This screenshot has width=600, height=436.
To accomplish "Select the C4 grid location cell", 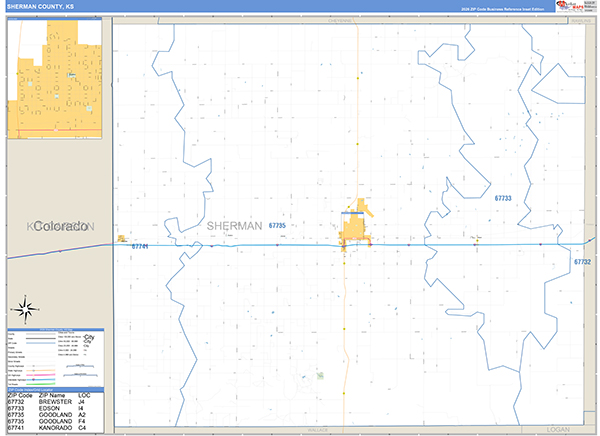I will (82, 428).
